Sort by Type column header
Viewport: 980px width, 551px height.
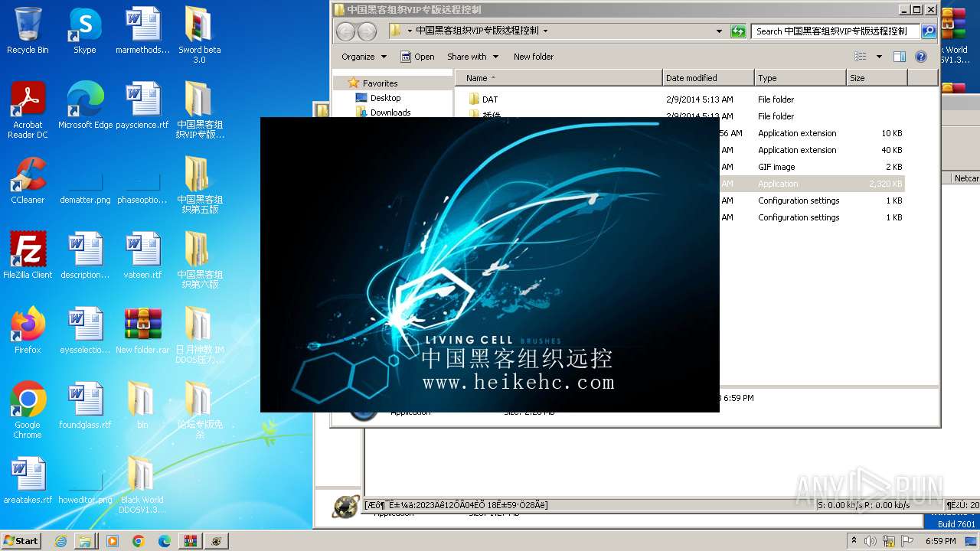pos(800,78)
